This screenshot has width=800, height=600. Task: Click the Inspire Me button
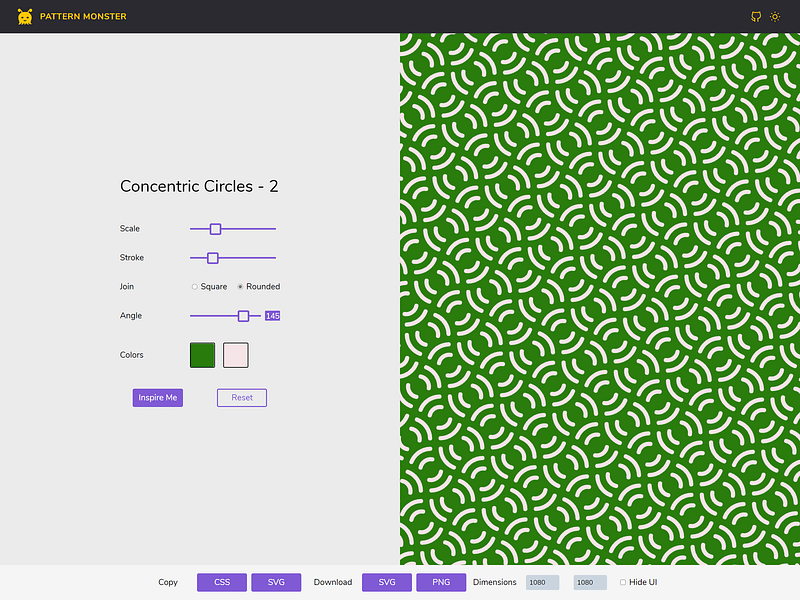coord(157,397)
